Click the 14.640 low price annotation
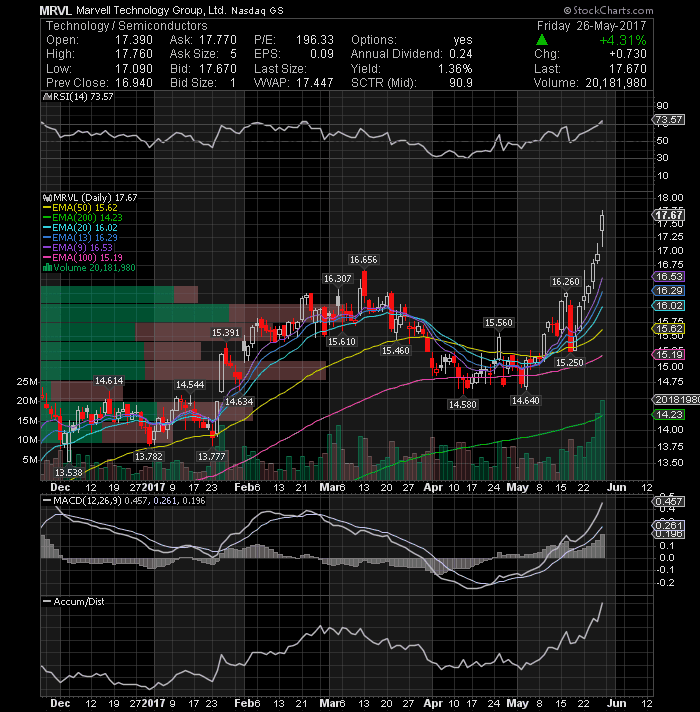Viewport: 700px width, 712px height. pyautogui.click(x=526, y=400)
